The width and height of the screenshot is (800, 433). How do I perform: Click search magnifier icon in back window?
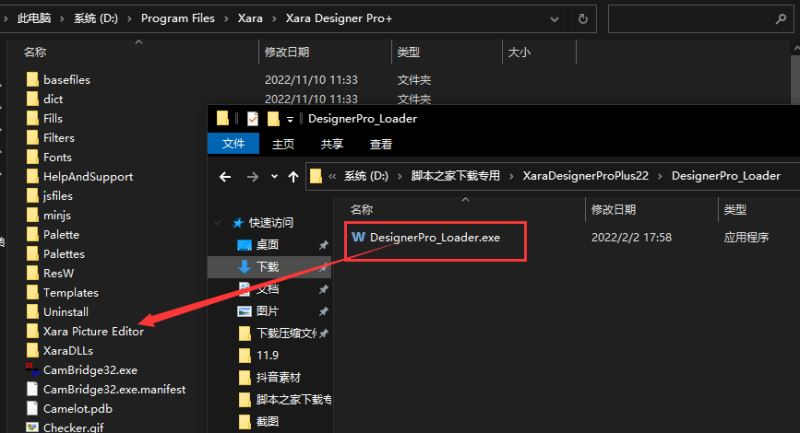[781, 19]
